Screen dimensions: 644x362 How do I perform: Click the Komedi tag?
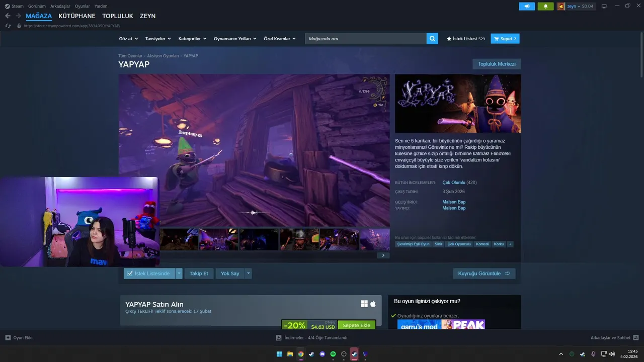click(x=482, y=244)
